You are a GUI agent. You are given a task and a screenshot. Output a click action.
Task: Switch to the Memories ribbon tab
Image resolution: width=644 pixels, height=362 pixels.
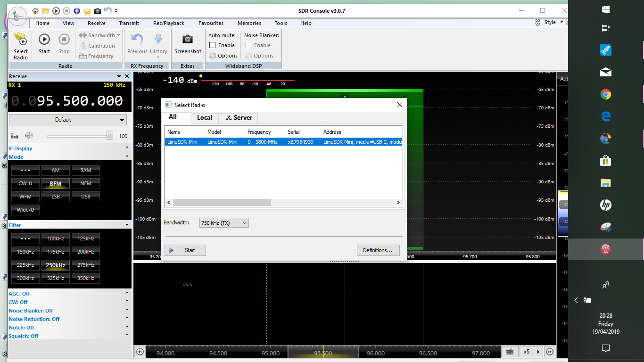249,23
